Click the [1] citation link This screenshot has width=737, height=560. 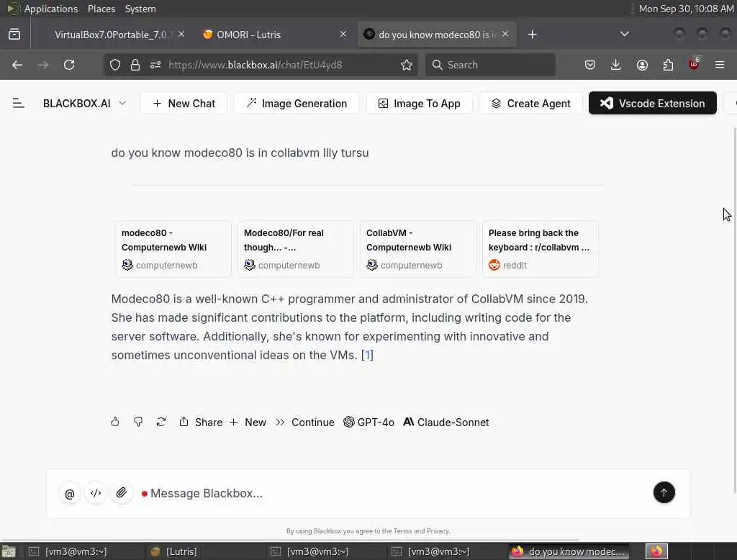[x=367, y=355]
